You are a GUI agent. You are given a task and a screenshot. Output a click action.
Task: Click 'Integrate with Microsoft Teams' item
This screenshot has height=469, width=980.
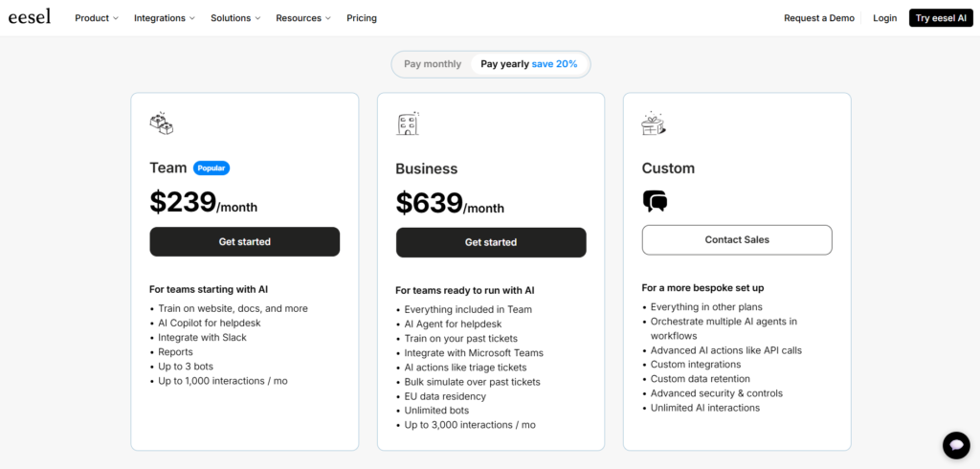(x=474, y=352)
